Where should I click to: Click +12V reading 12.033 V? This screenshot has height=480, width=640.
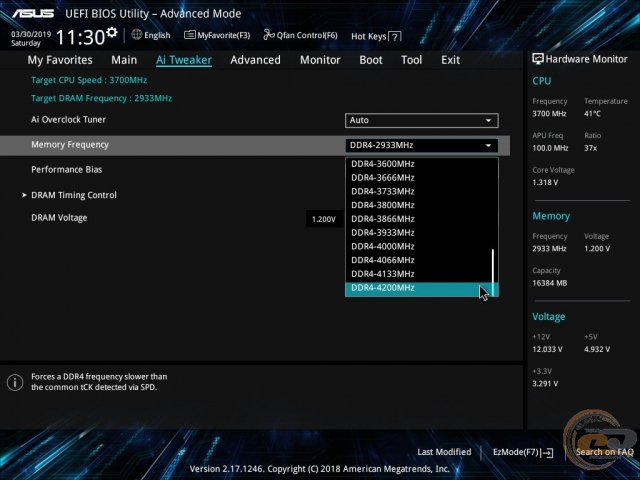click(x=547, y=349)
